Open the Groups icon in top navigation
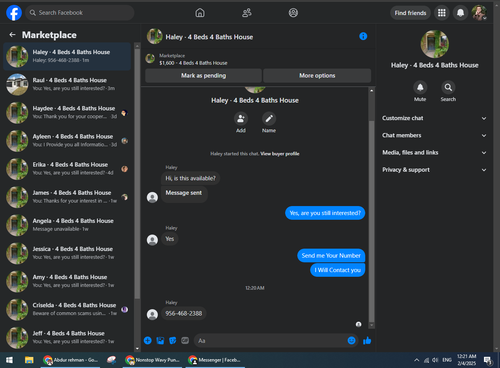 pos(293,13)
